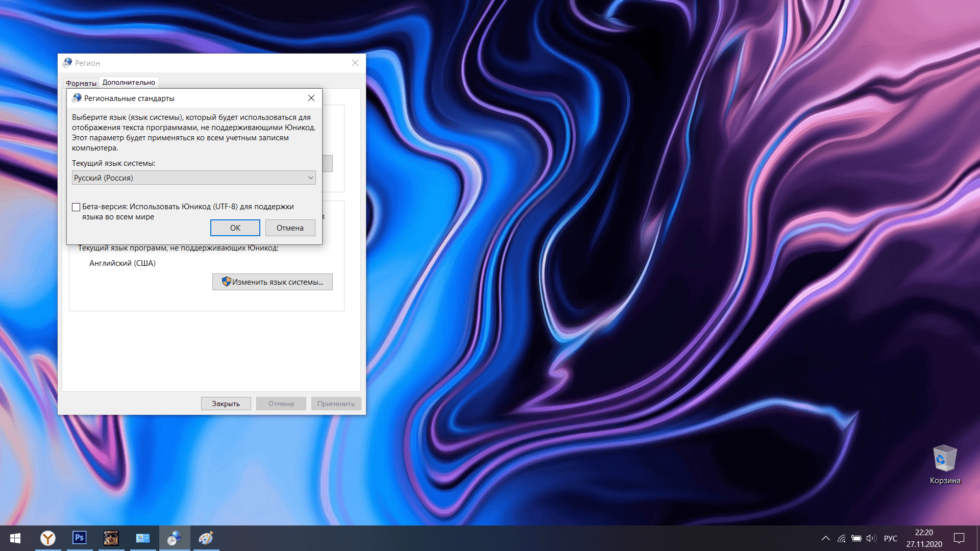
Task: Close the Регион window
Action: click(355, 63)
